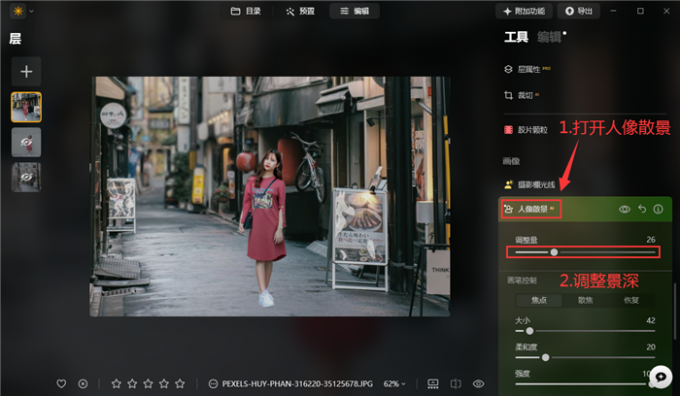This screenshot has width=680, height=396.
Task: Rate the photo four stars
Action: pos(164,384)
